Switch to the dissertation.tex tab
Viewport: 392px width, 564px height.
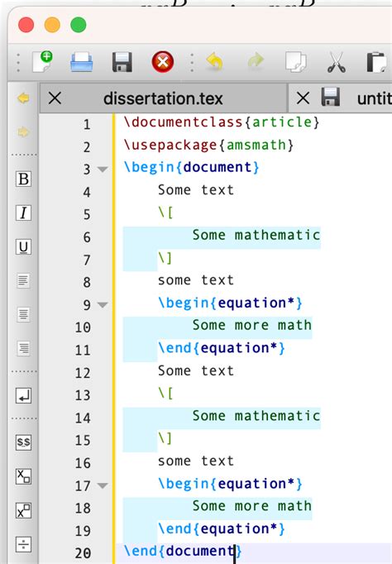[x=163, y=98]
